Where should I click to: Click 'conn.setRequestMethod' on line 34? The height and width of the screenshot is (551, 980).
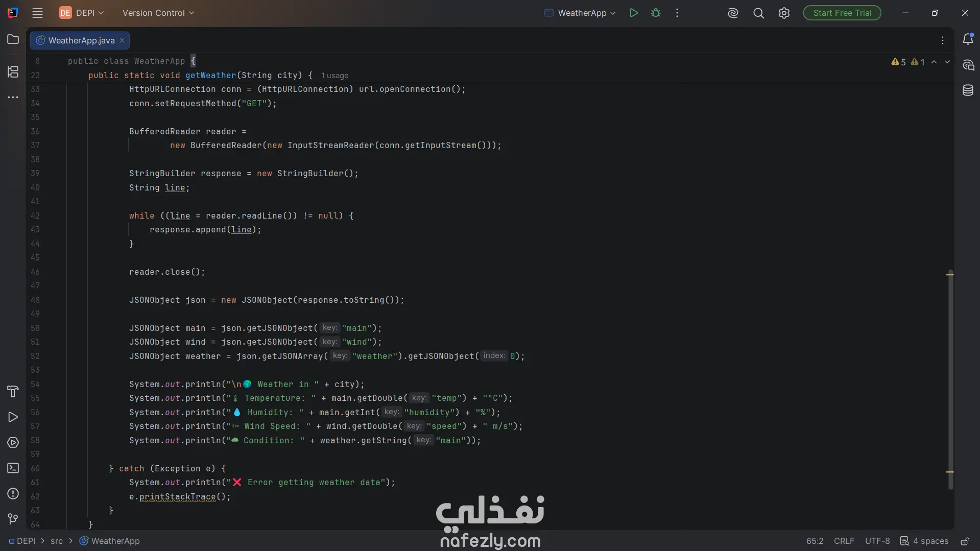182,104
